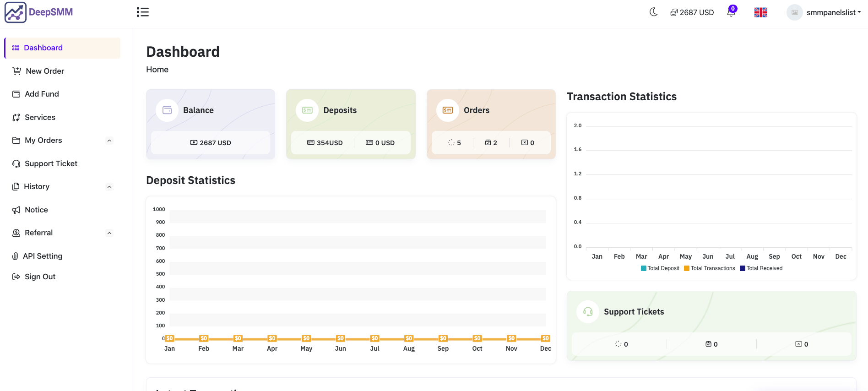Click the Jan $0 data point marker

170,338
